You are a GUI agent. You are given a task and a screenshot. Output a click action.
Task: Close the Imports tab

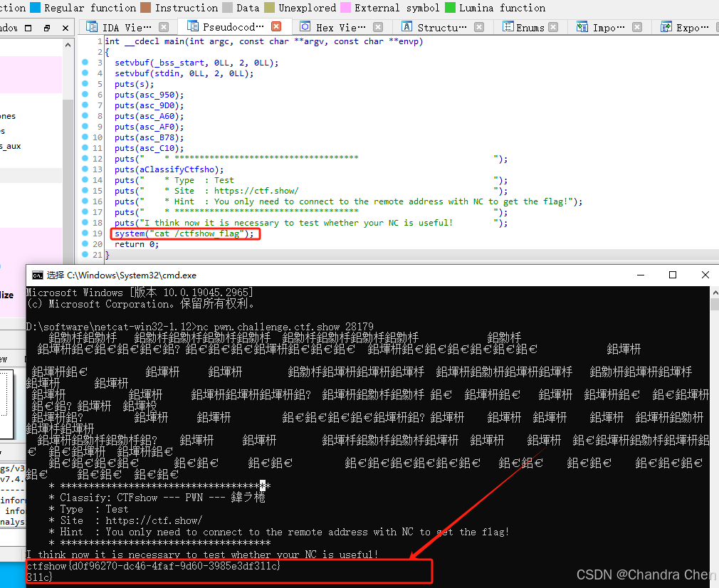637,27
